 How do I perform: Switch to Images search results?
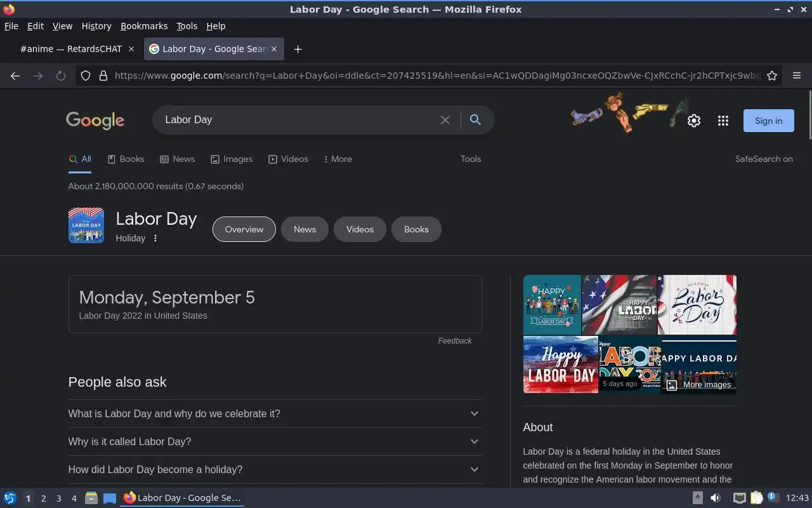(x=232, y=159)
